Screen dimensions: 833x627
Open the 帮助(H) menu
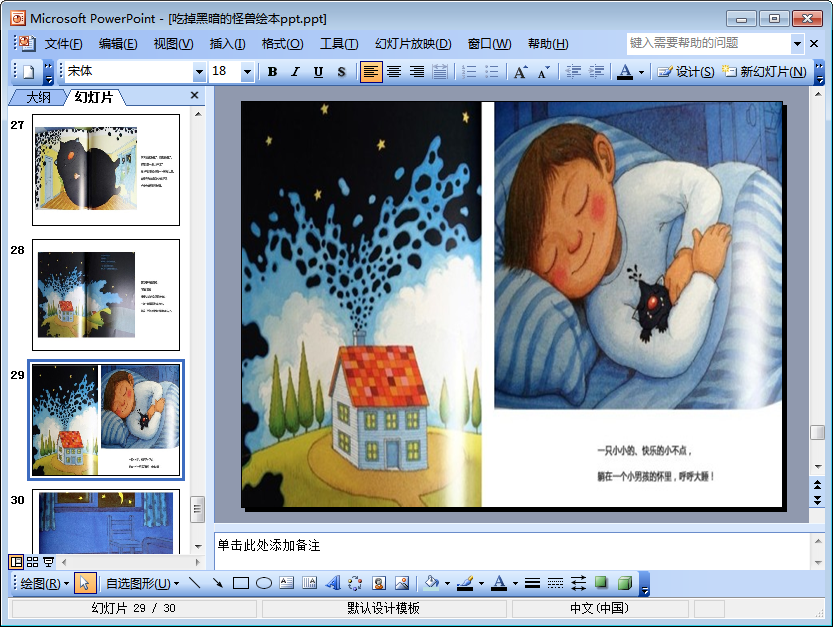pyautogui.click(x=548, y=44)
